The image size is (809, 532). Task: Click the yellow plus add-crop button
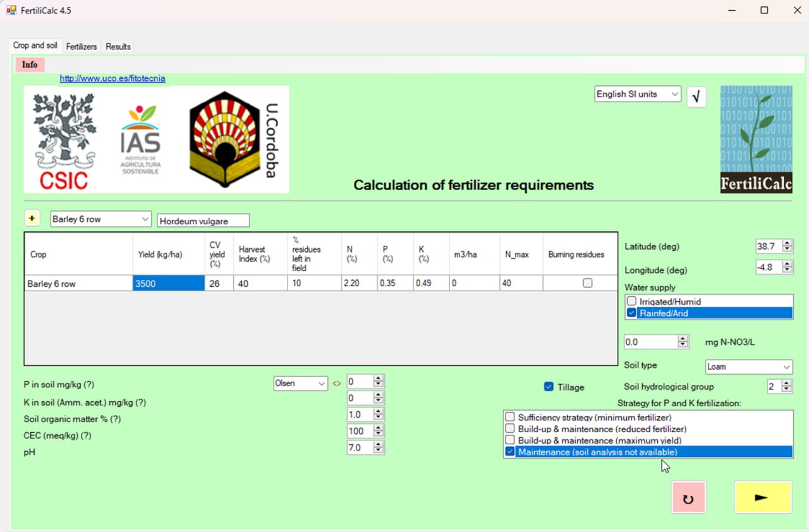[x=32, y=219]
